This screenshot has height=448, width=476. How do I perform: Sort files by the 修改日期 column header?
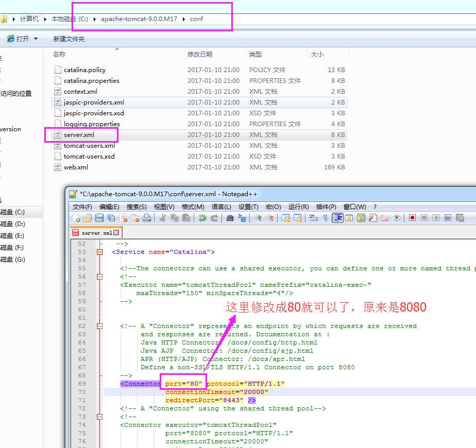pos(200,54)
